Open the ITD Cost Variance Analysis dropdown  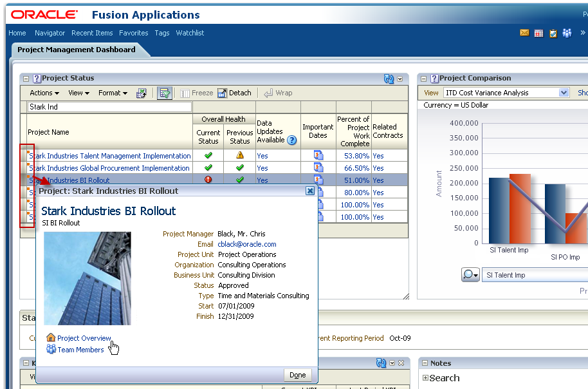pyautogui.click(x=564, y=93)
